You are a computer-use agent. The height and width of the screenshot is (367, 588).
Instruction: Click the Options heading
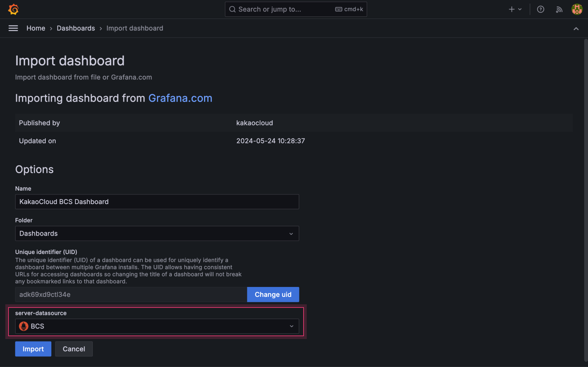[34, 169]
